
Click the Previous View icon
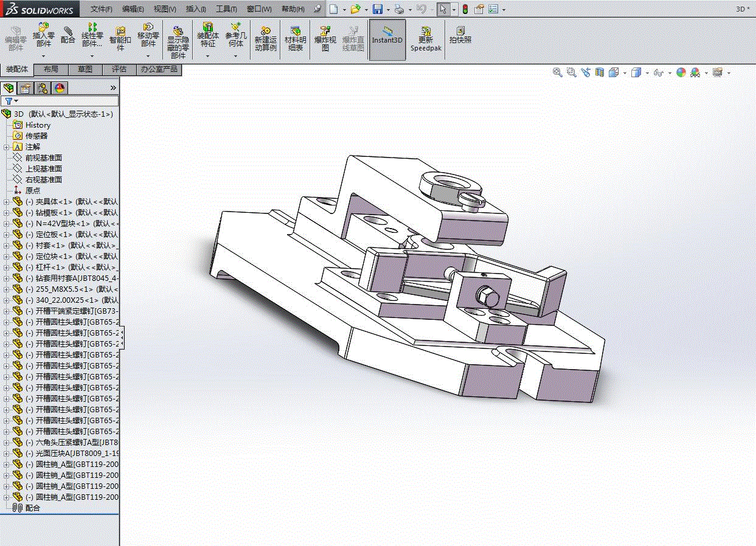click(586, 72)
